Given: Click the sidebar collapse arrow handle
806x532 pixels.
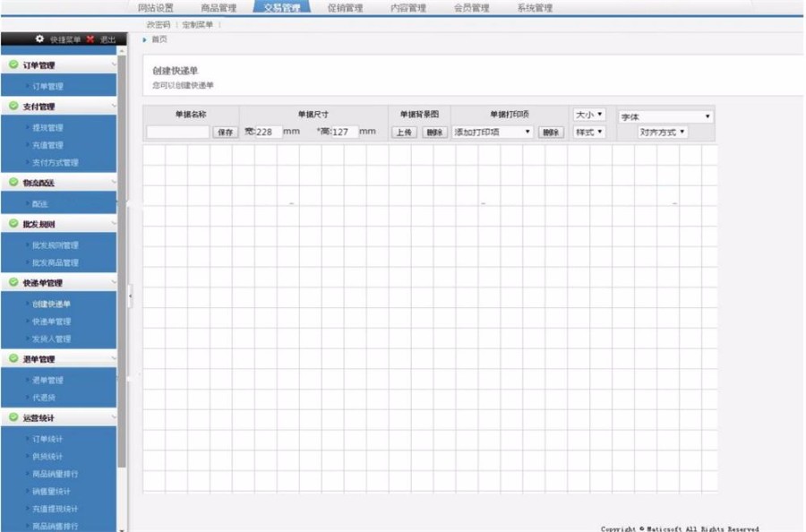Looking at the screenshot, I should [130, 295].
